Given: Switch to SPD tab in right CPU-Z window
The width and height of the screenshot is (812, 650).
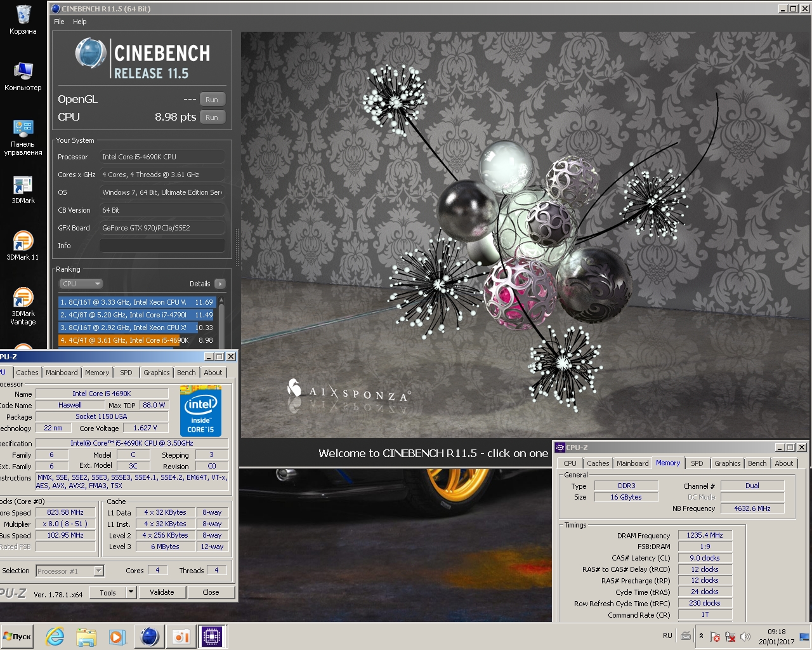Looking at the screenshot, I should click(697, 463).
